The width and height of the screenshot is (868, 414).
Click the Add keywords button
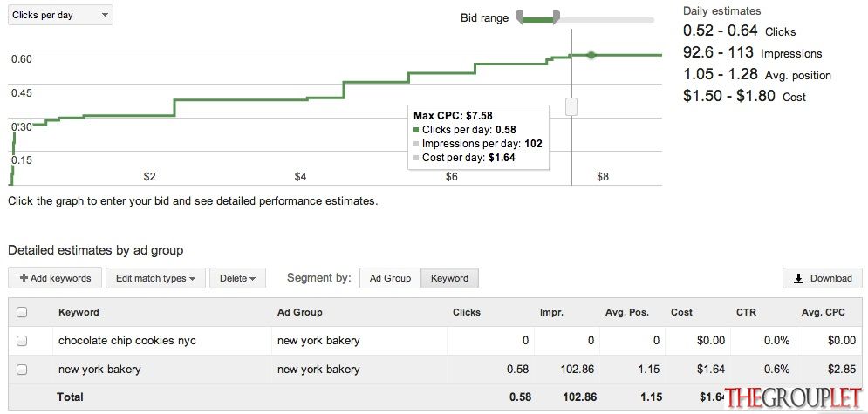pos(55,278)
